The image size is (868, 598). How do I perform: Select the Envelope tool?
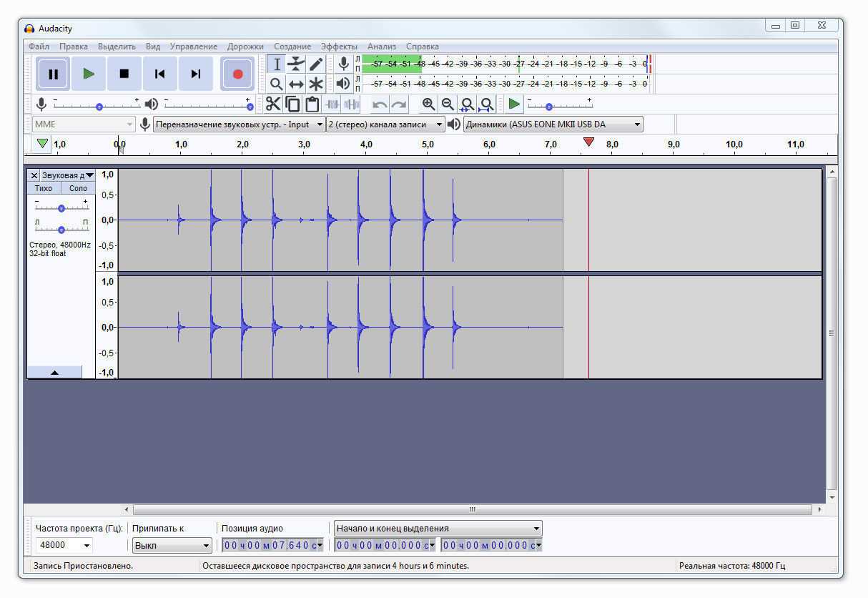(x=296, y=64)
